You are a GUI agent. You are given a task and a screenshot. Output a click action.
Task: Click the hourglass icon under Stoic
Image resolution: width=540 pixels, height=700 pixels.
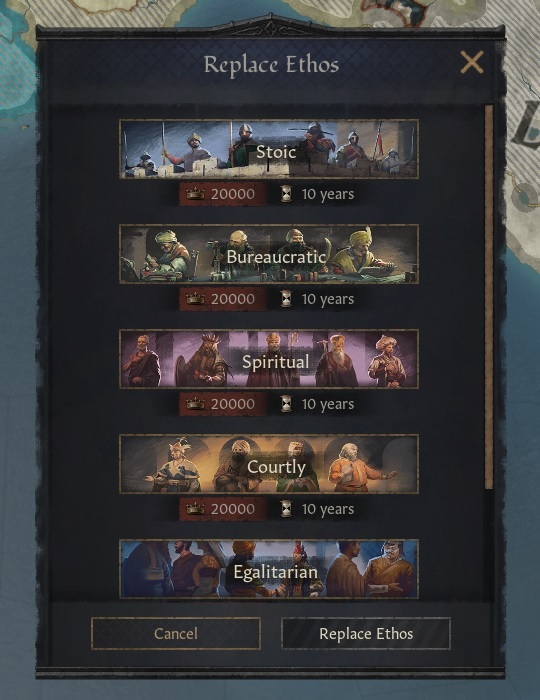tap(287, 194)
